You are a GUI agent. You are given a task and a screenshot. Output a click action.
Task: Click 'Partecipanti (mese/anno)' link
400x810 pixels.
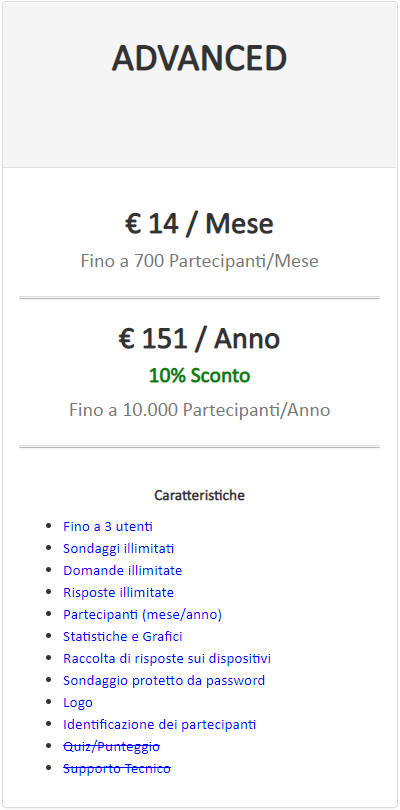pos(142,615)
